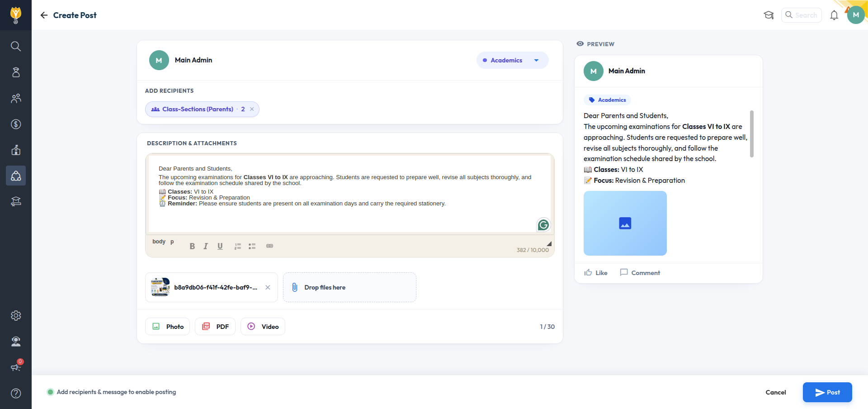Click inside the description text editor
The image size is (868, 409).
[350, 194]
